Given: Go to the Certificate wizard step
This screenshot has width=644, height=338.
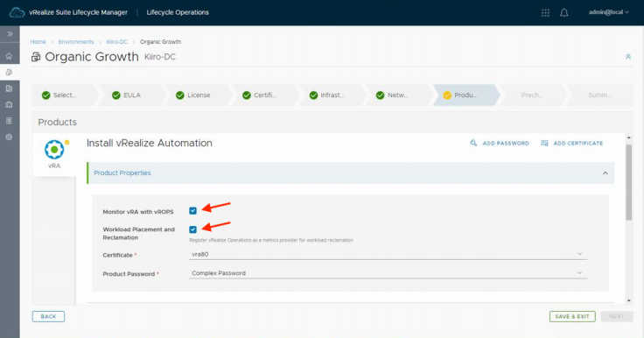Looking at the screenshot, I should [x=265, y=95].
